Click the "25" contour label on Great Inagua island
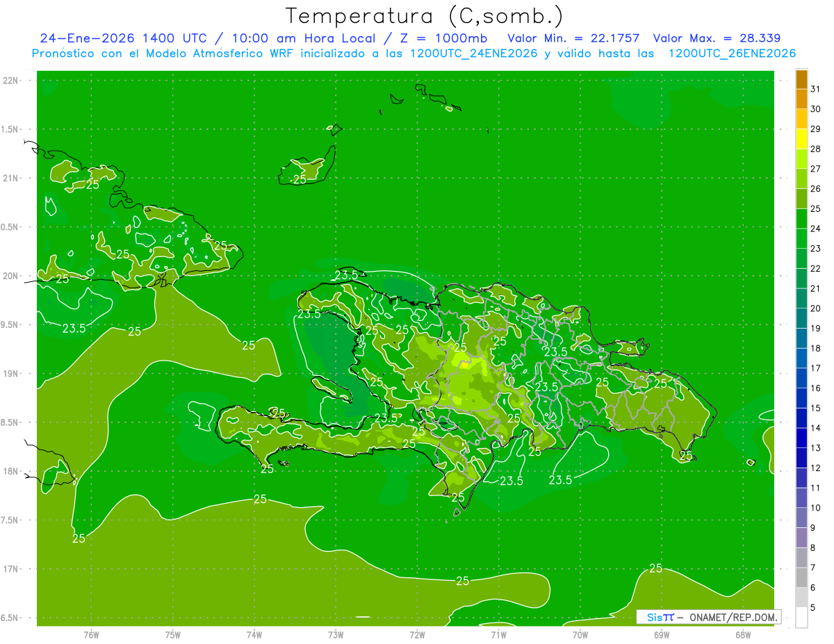 [300, 179]
